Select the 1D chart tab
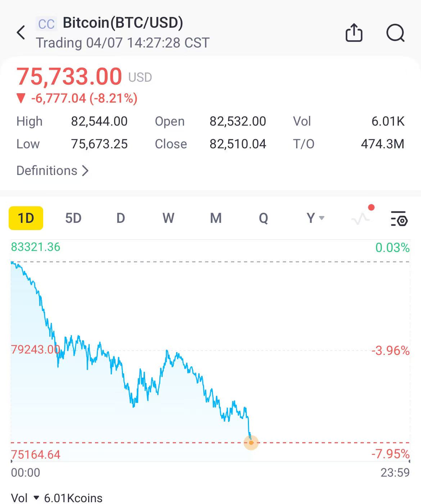The width and height of the screenshot is (421, 504). (x=26, y=218)
